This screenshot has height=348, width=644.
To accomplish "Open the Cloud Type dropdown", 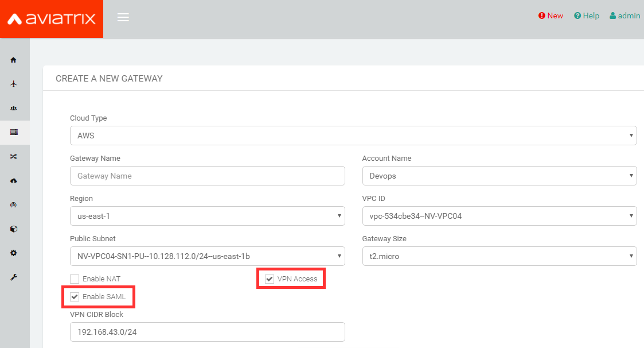I will pyautogui.click(x=353, y=136).
